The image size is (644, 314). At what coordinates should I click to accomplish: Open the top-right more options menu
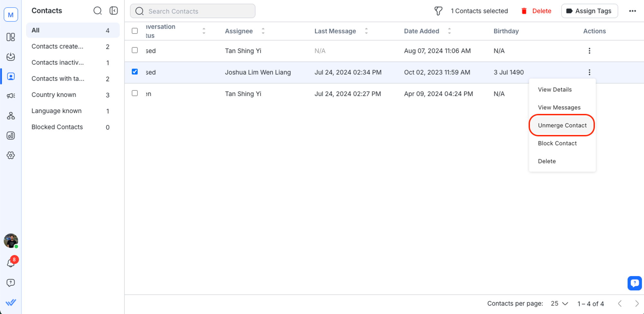pos(632,11)
